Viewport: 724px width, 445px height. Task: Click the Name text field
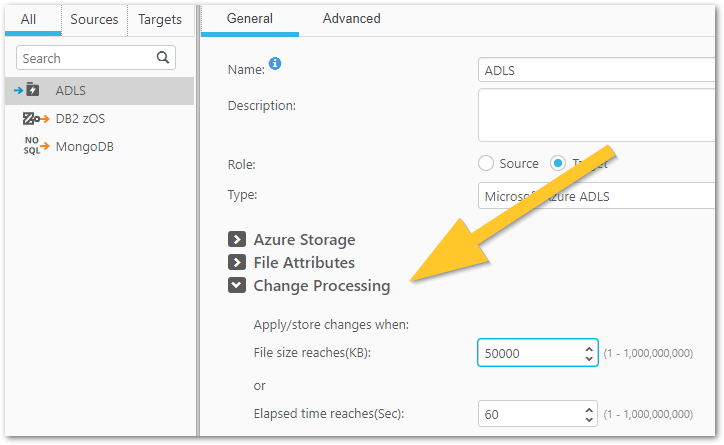point(600,71)
